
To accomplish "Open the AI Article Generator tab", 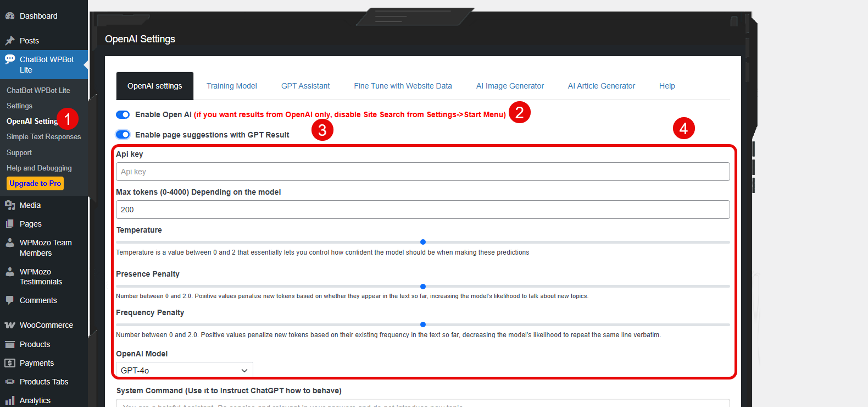I will pos(602,86).
